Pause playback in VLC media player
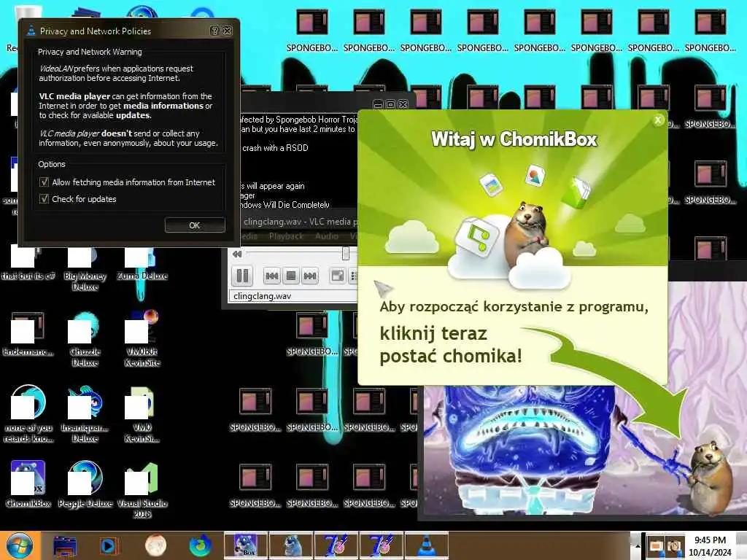 242,276
